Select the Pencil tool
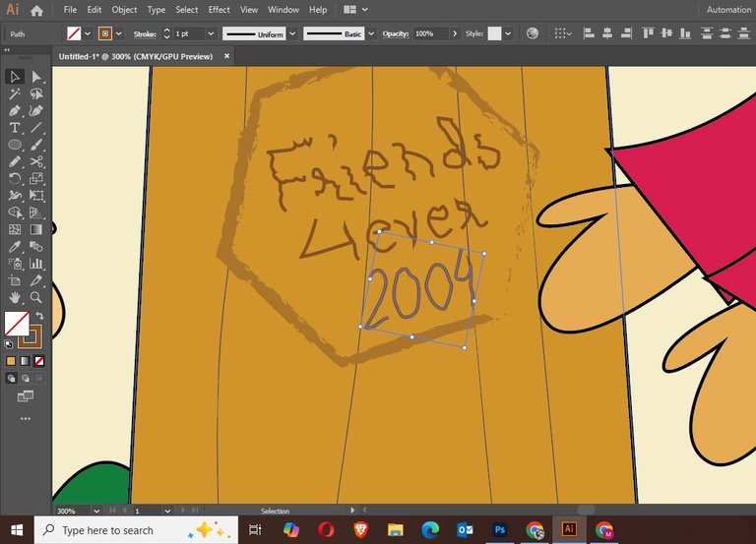The image size is (756, 544). point(15,162)
